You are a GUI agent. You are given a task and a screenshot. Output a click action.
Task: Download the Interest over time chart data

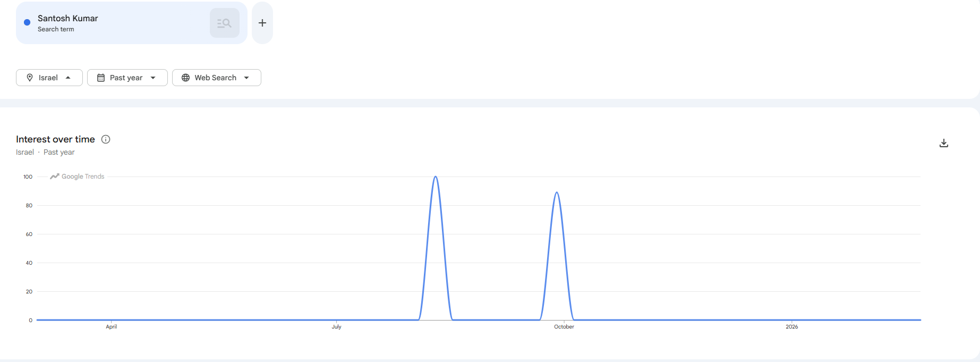click(x=944, y=143)
